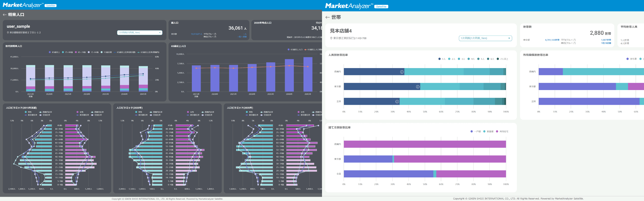Click 平均世帯人員 card title
Viewport: 644px width, 201px height.
[x=629, y=27]
